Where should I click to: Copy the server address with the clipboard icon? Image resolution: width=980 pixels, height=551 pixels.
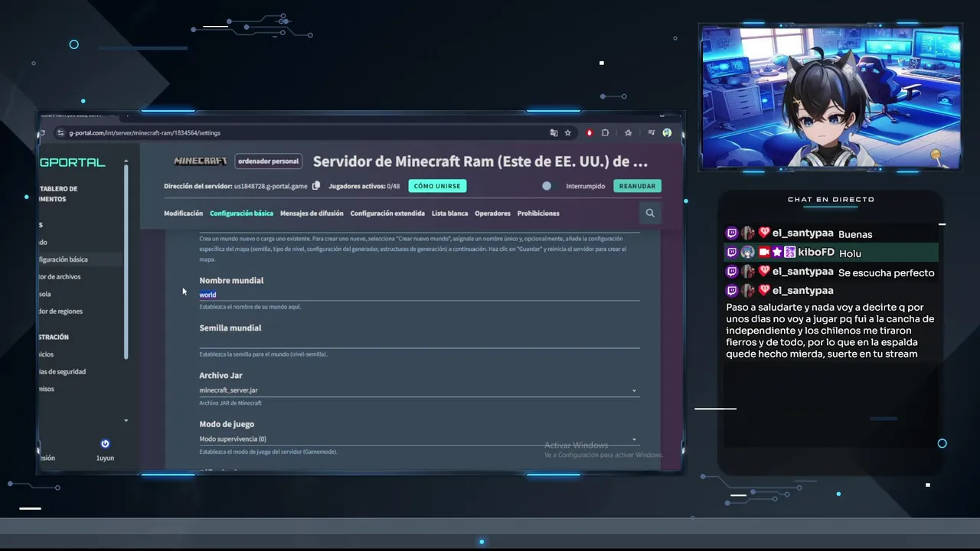point(316,186)
